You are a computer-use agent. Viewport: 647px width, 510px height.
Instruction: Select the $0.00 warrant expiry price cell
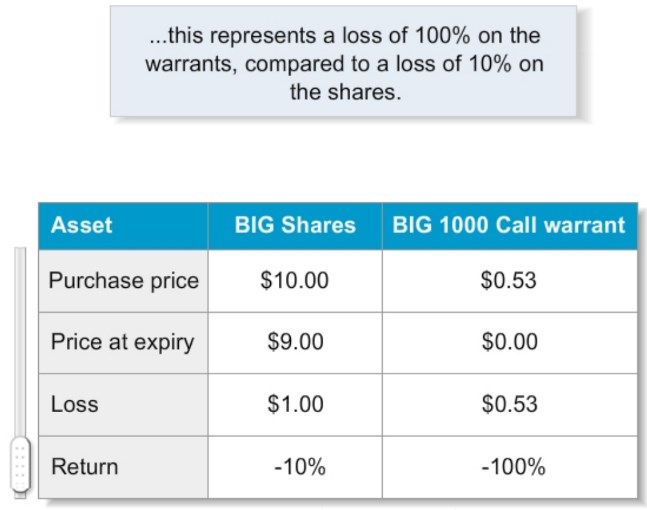pos(509,342)
